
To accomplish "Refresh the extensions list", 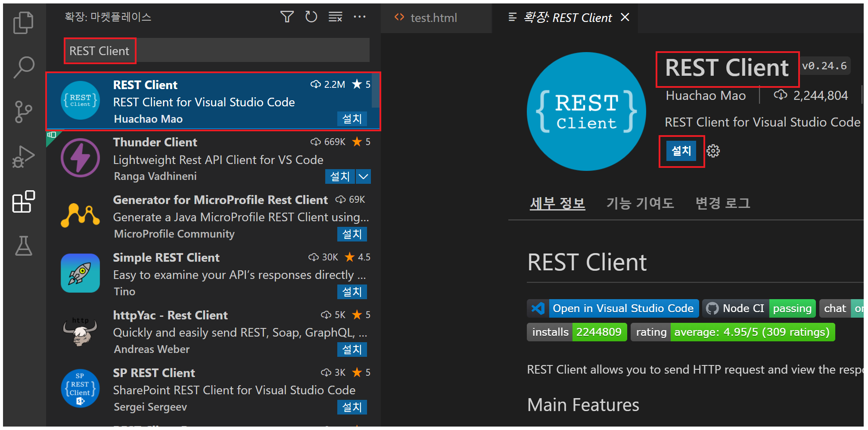I will (x=311, y=16).
